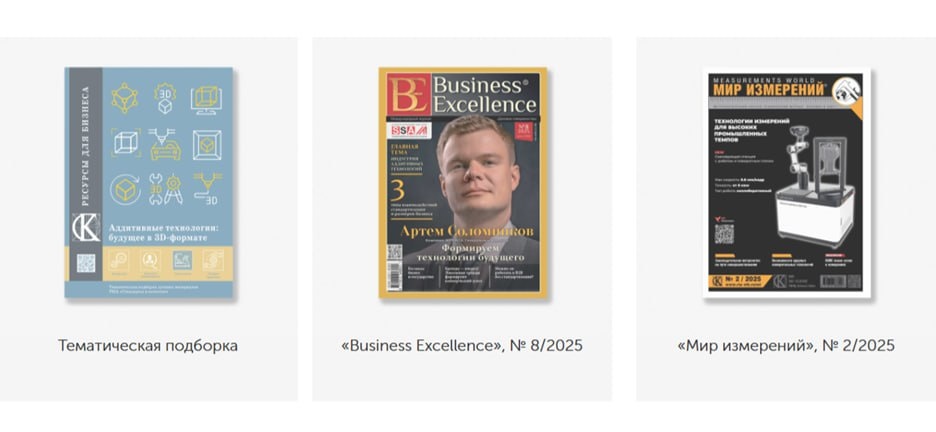The width and height of the screenshot is (936, 432).
Task: Open the «Мир измерений», № 2/2025 caption link
Action: coord(786,345)
